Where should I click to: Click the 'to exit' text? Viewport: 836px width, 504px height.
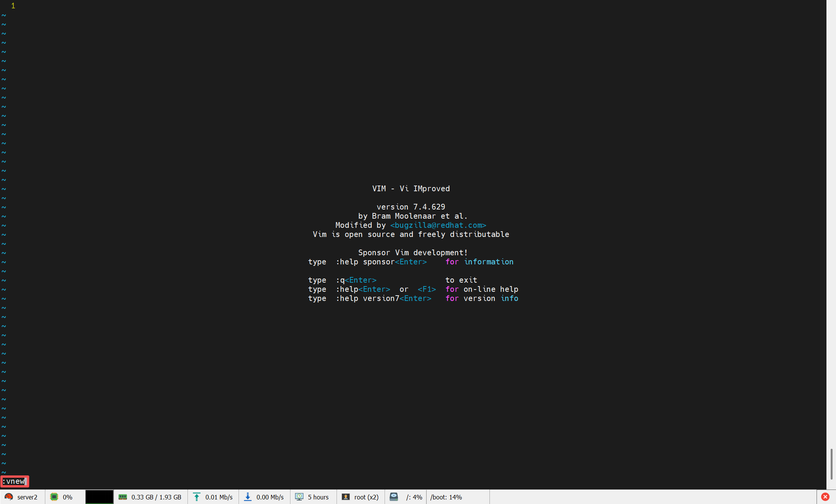pos(461,280)
